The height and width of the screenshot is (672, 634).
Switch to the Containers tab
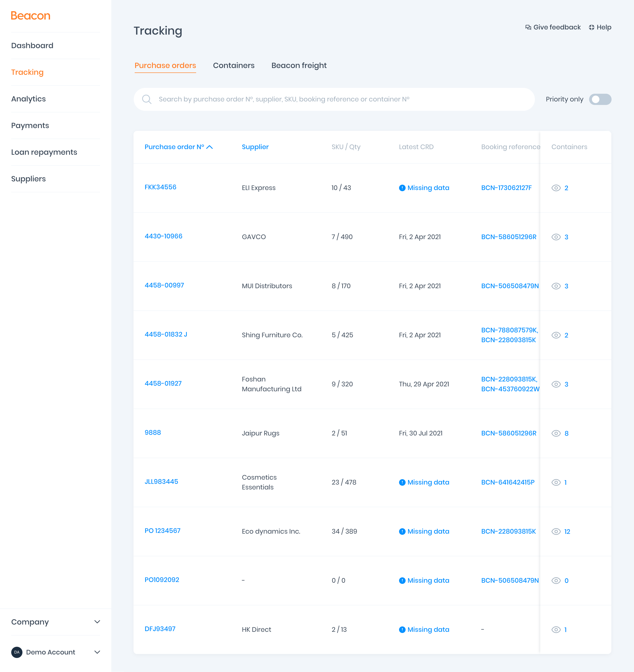233,66
